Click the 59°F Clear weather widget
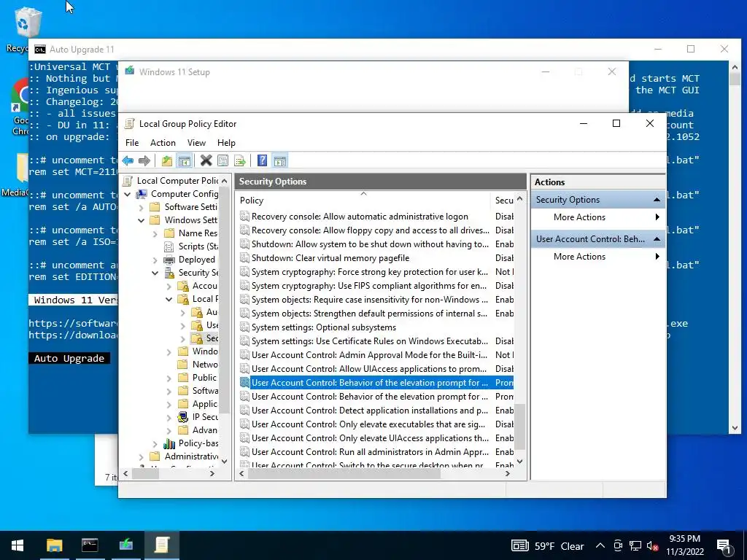 [547, 546]
